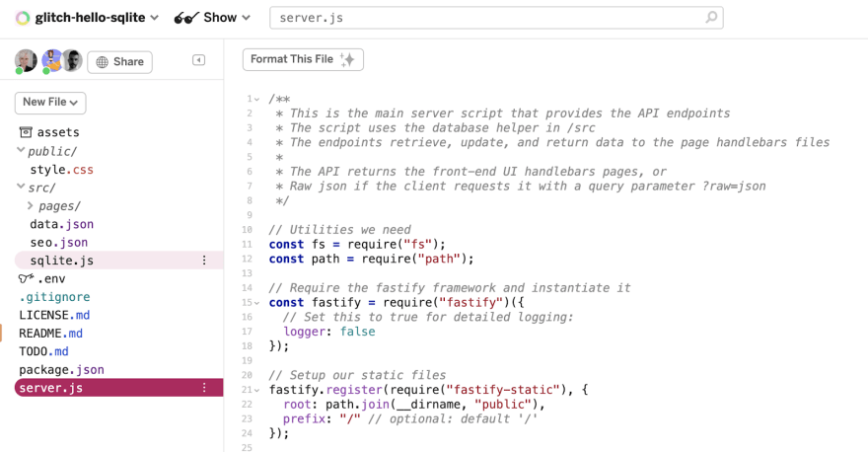Fold the comment block at line 1
Viewport: 868px width, 452px height.
coord(256,99)
